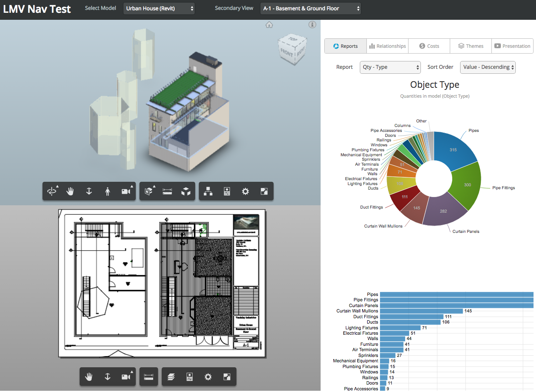
Task: Switch to the Relationships tab
Action: click(x=387, y=46)
